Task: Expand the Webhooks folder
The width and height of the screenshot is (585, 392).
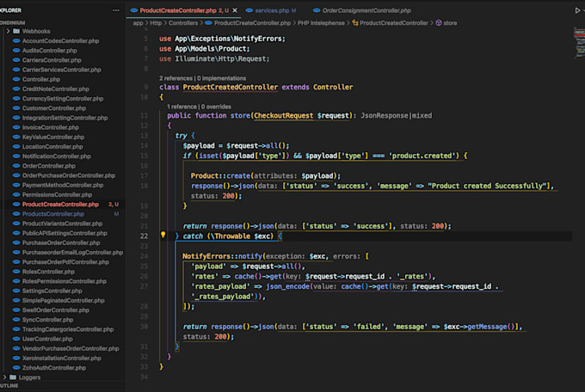Action: coord(31,31)
